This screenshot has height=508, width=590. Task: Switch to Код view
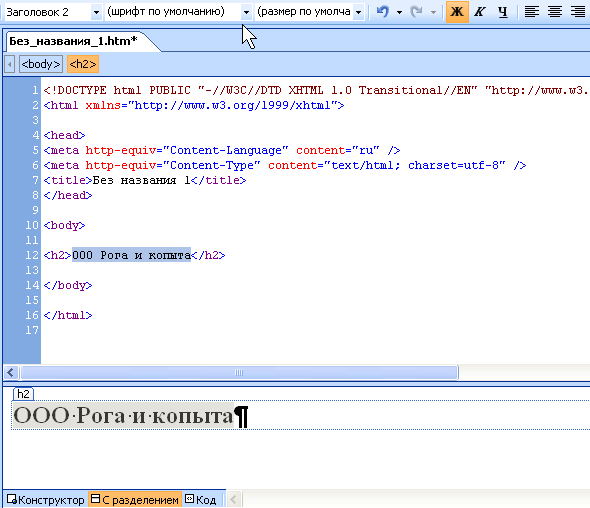(201, 500)
